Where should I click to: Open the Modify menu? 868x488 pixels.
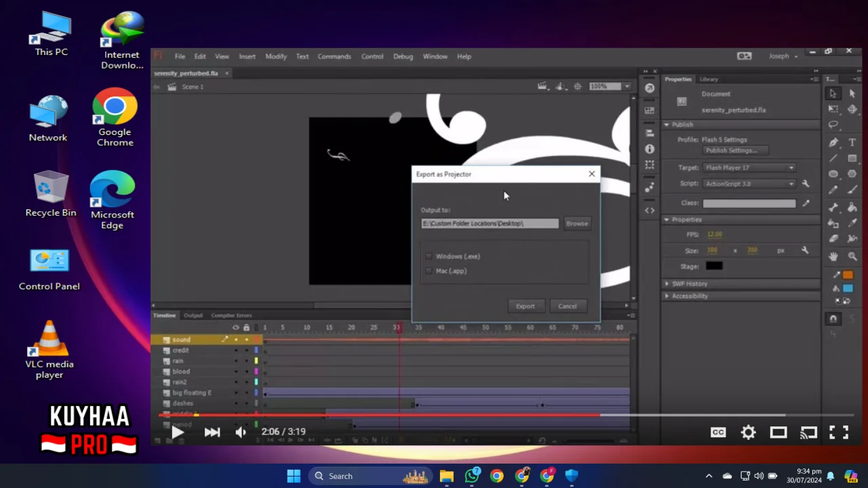(x=276, y=56)
